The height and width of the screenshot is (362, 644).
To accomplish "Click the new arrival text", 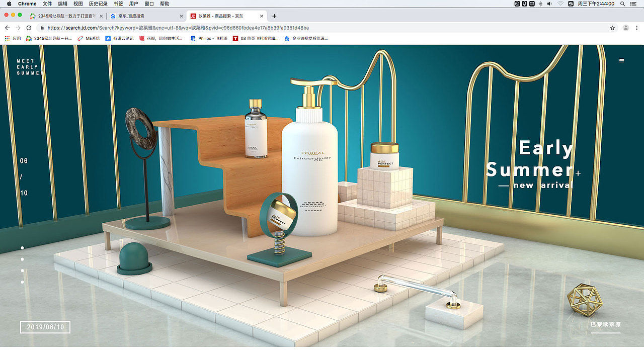I will [543, 185].
